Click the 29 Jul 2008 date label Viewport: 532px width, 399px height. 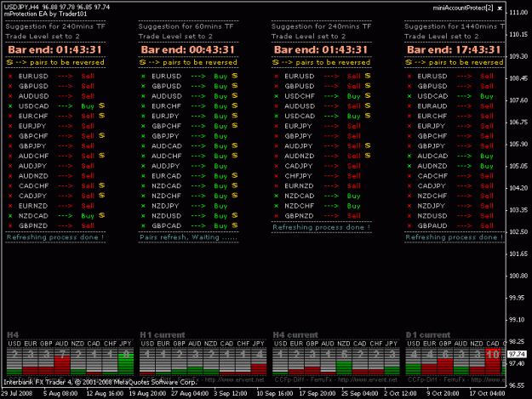coord(17,393)
